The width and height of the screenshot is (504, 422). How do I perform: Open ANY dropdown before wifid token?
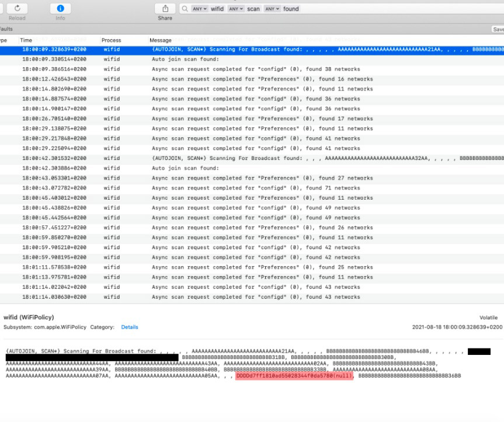[200, 9]
